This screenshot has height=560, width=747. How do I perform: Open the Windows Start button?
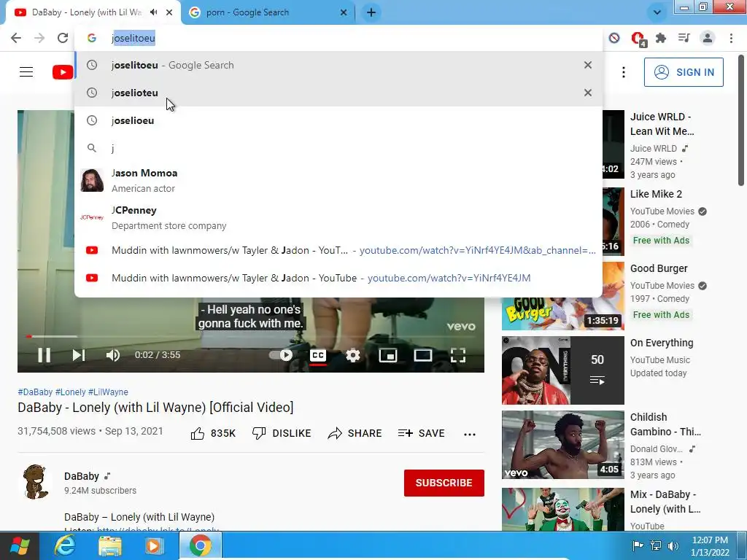coord(20,545)
